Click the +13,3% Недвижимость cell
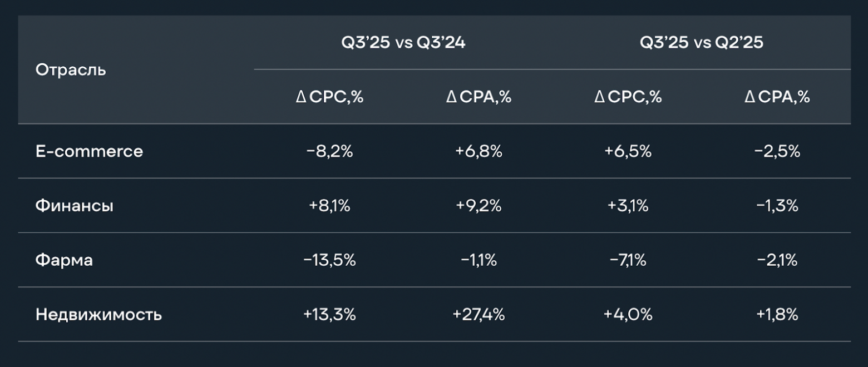The width and height of the screenshot is (868, 367). 329,315
